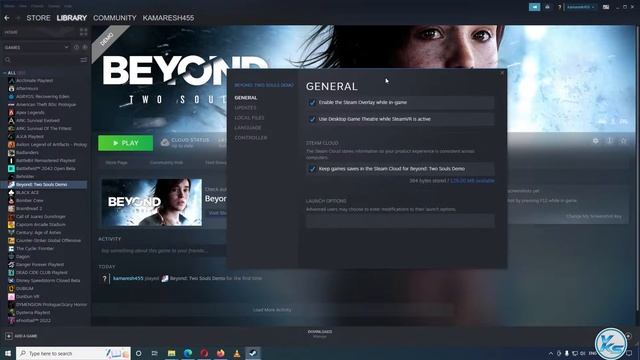Click the favorite star icon on game page
The image size is (640, 360).
point(623,140)
